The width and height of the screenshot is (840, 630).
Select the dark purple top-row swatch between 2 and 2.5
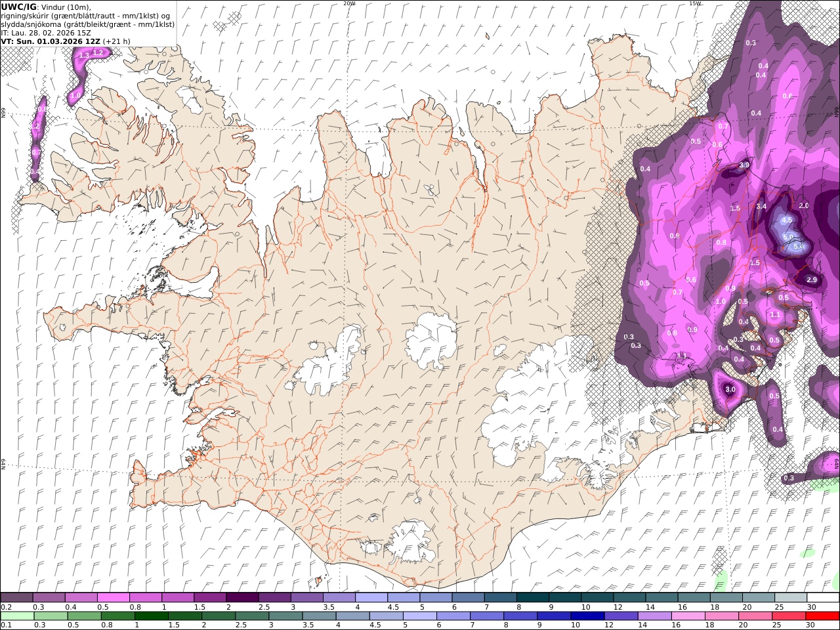point(242,598)
